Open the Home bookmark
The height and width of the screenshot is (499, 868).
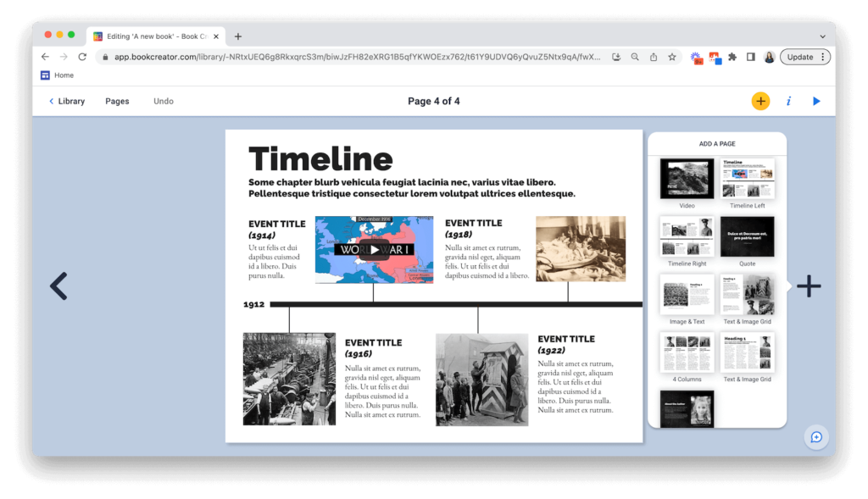tap(57, 75)
